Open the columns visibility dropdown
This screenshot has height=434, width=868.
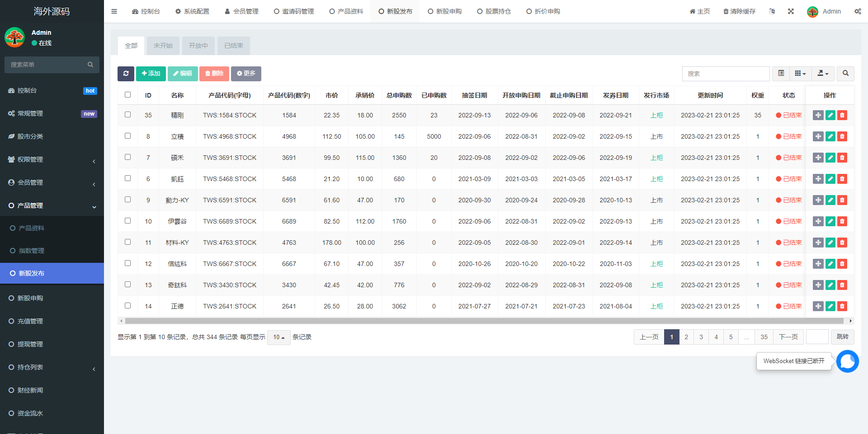pos(800,74)
